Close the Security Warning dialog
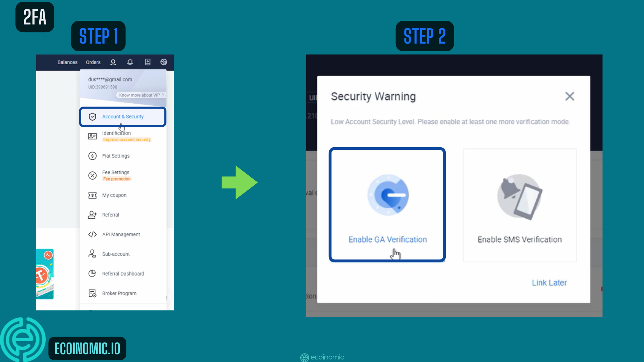Screen dimensions: 644x362 [570, 96]
